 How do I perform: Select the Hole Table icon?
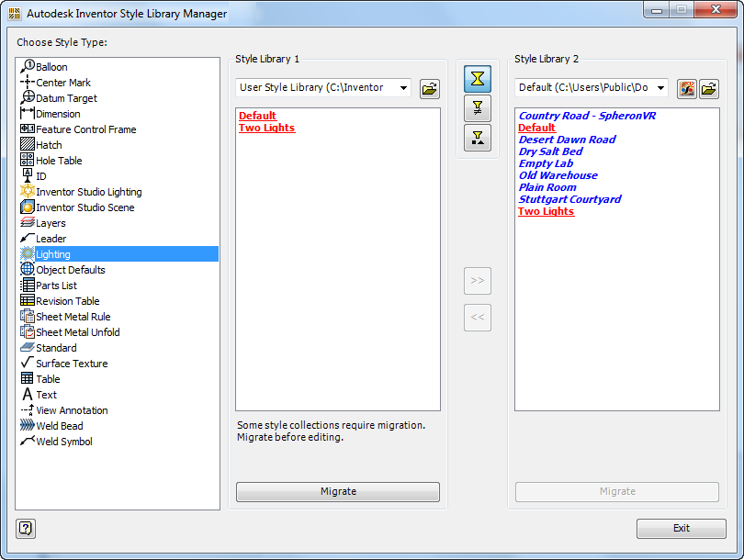tap(28, 161)
